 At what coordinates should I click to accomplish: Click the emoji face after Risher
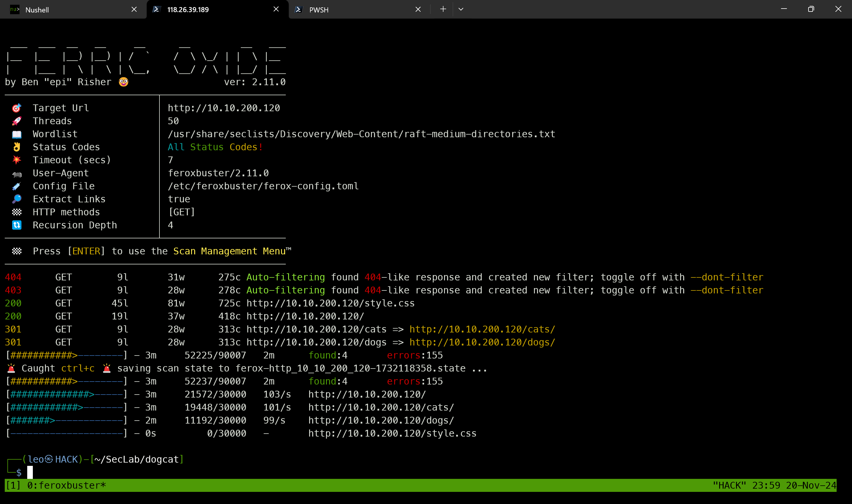click(x=124, y=82)
